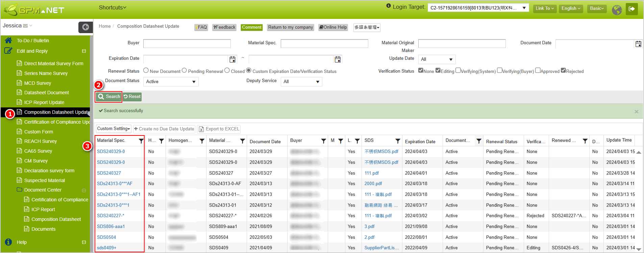This screenshot has width=644, height=253.
Task: Open the 2000.pdf SDS link
Action: click(x=373, y=183)
